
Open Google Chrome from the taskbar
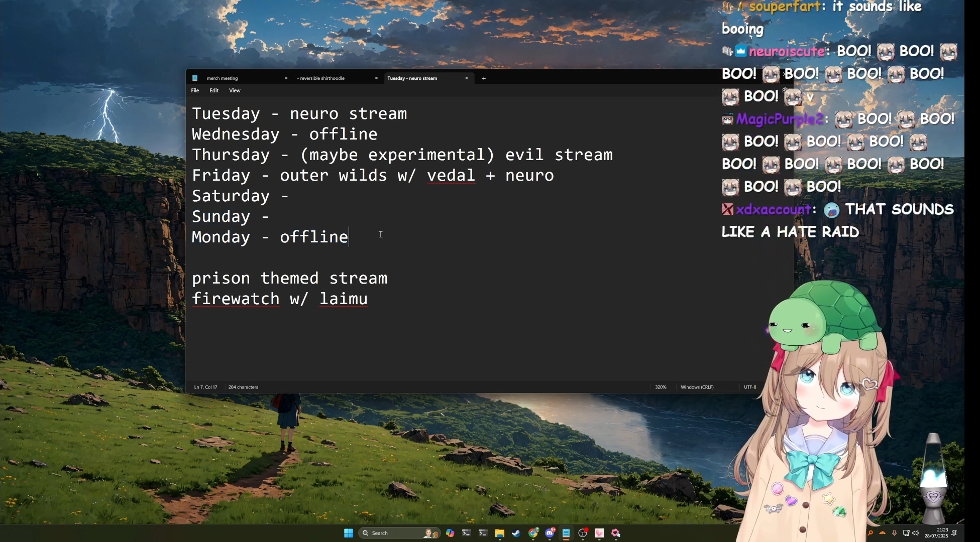(533, 533)
